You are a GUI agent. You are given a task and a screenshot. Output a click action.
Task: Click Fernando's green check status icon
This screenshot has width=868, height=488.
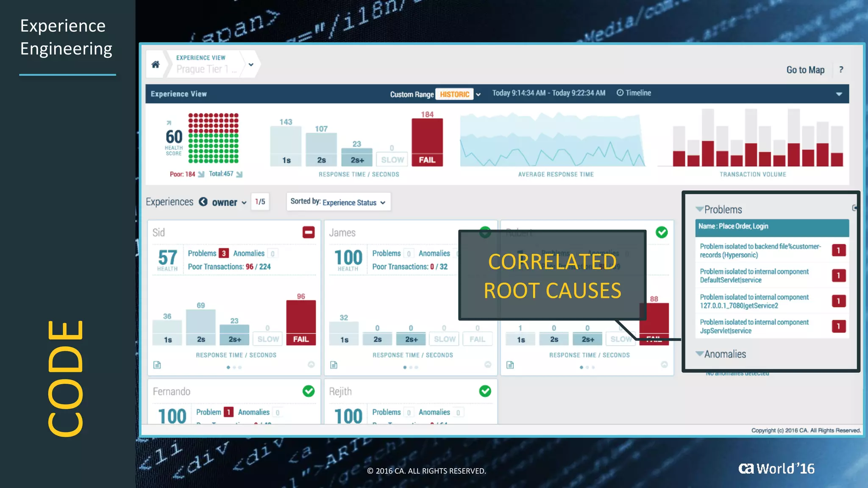[308, 391]
